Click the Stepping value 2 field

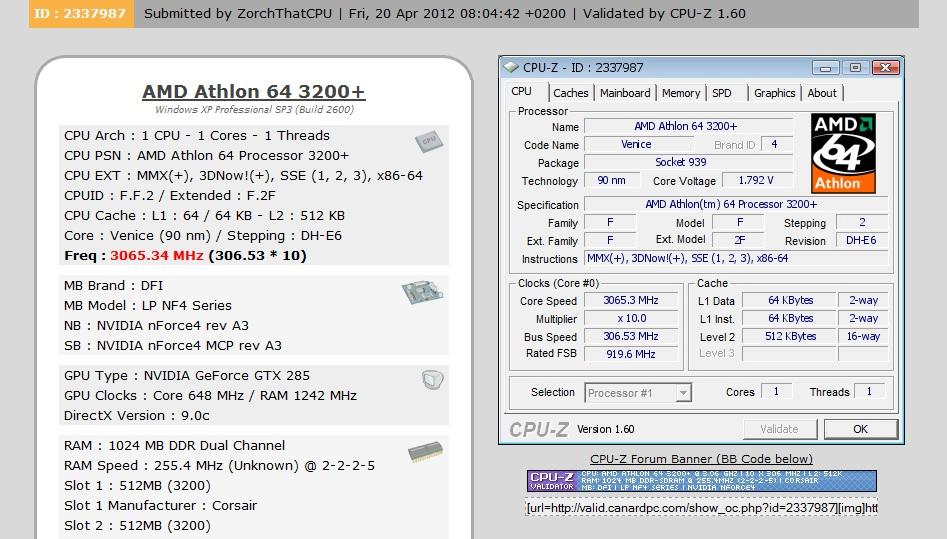click(862, 222)
